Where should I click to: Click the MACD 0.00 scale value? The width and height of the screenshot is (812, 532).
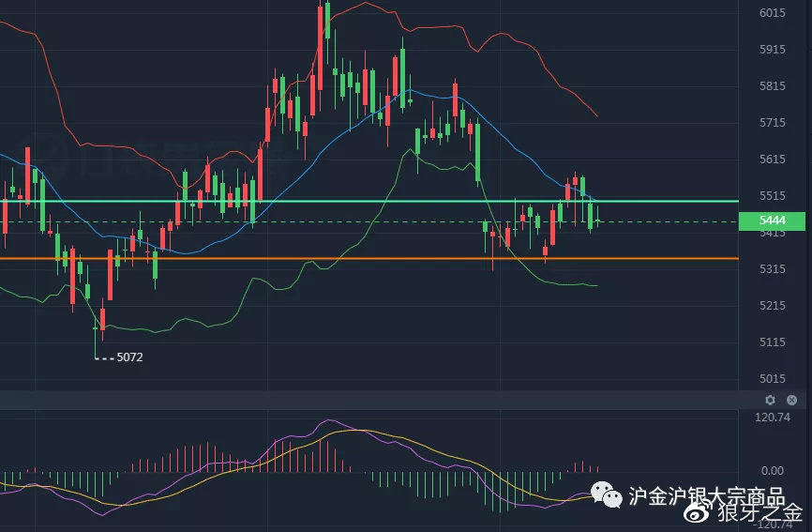tap(772, 471)
